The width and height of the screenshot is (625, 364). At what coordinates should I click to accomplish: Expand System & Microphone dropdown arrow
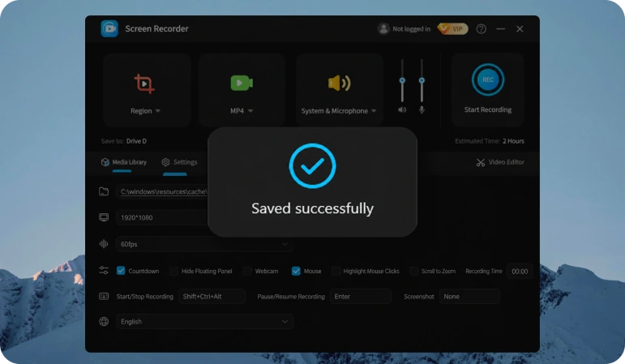coord(374,111)
